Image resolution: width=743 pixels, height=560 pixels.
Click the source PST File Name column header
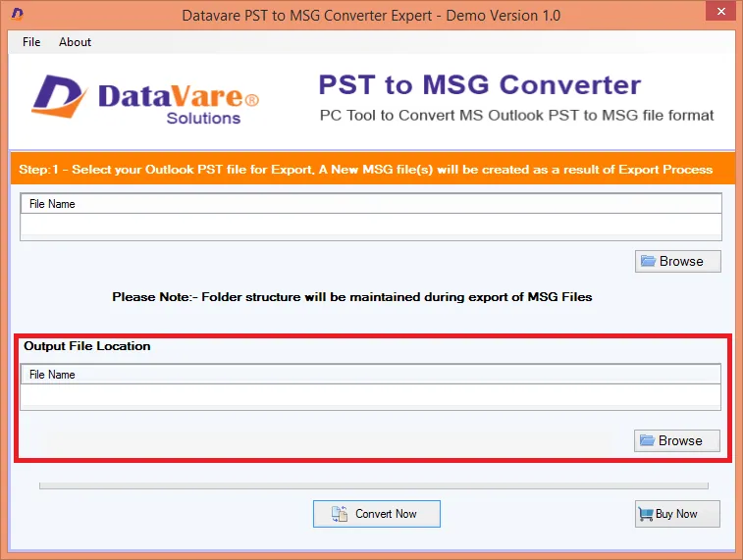tap(371, 204)
